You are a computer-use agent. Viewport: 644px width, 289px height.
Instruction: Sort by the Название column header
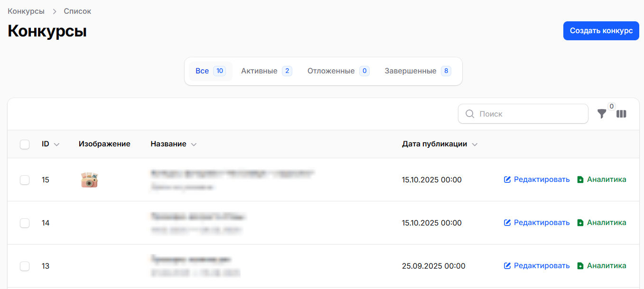(x=173, y=144)
